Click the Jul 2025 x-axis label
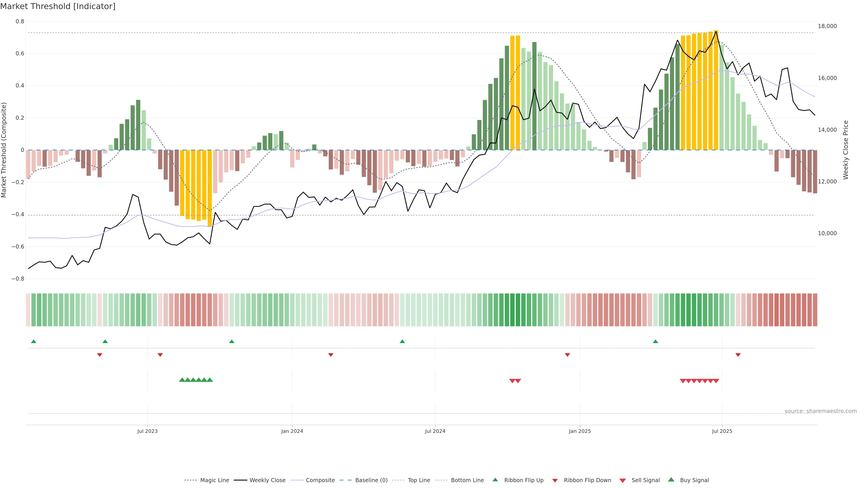 click(x=722, y=431)
